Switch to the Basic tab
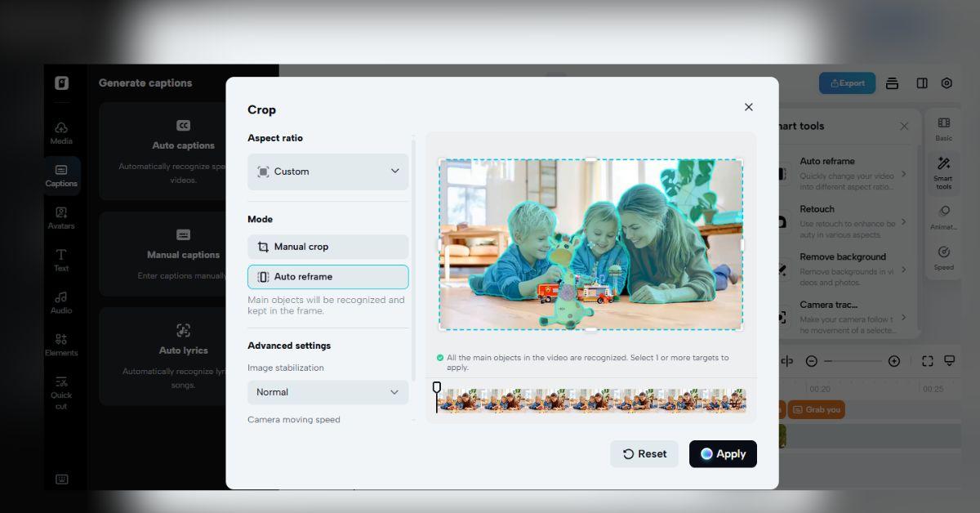This screenshot has height=513, width=980. 943,128
